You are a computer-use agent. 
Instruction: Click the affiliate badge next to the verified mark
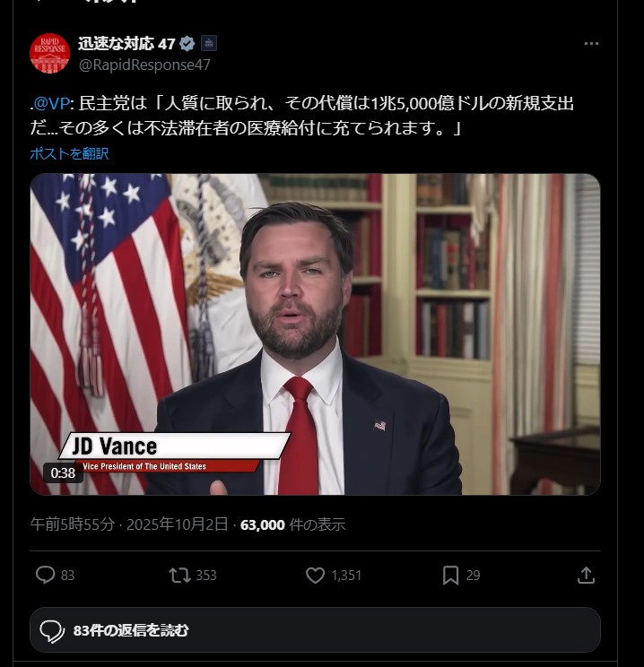point(209,43)
